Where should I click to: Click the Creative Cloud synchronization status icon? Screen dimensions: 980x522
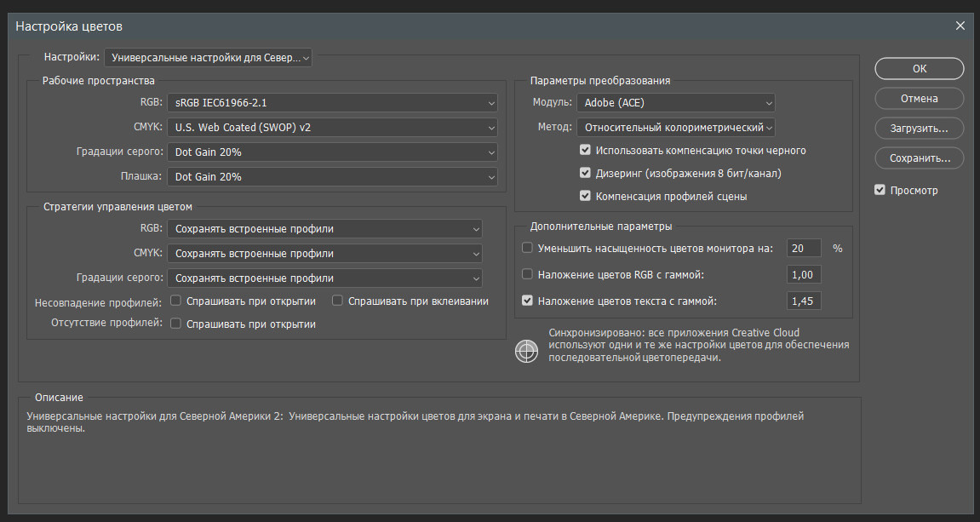point(527,351)
